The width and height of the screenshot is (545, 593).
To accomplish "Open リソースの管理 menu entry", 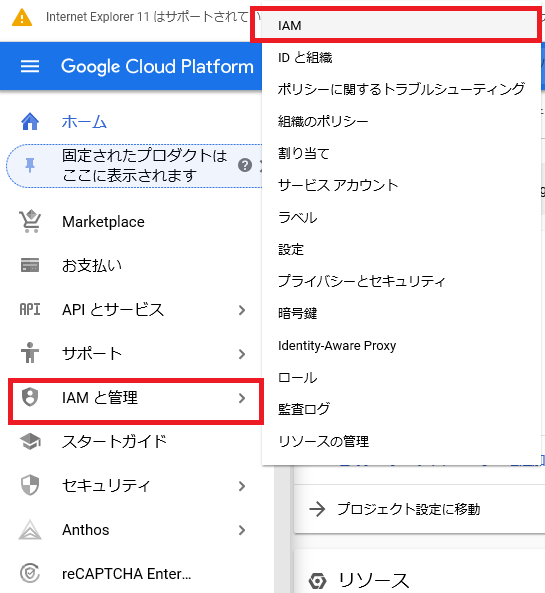I will 401,441.
